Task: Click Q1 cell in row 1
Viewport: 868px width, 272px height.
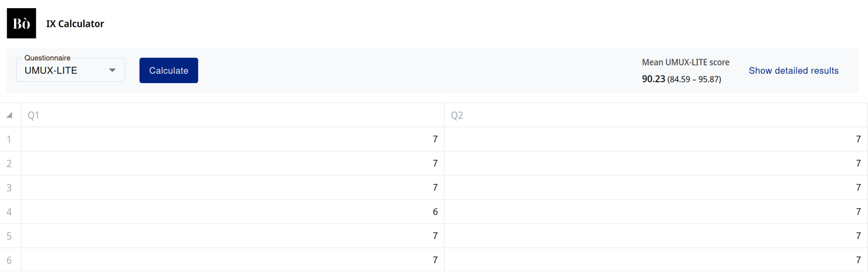Action: click(232, 139)
